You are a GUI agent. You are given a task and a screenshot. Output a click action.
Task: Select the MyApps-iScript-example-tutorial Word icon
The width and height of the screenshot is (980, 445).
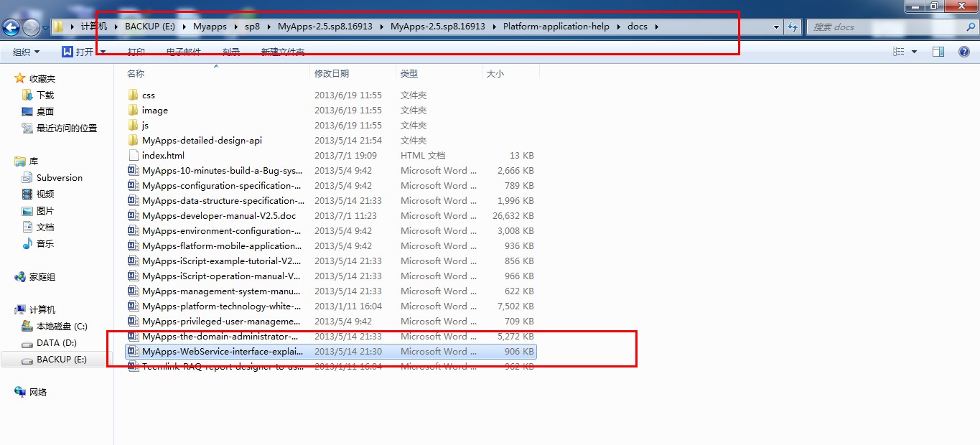(133, 261)
